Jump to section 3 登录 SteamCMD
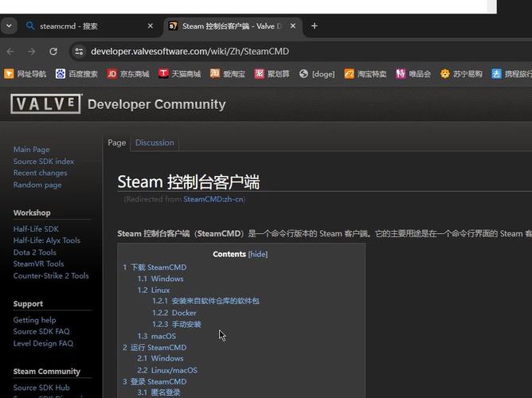 point(155,382)
